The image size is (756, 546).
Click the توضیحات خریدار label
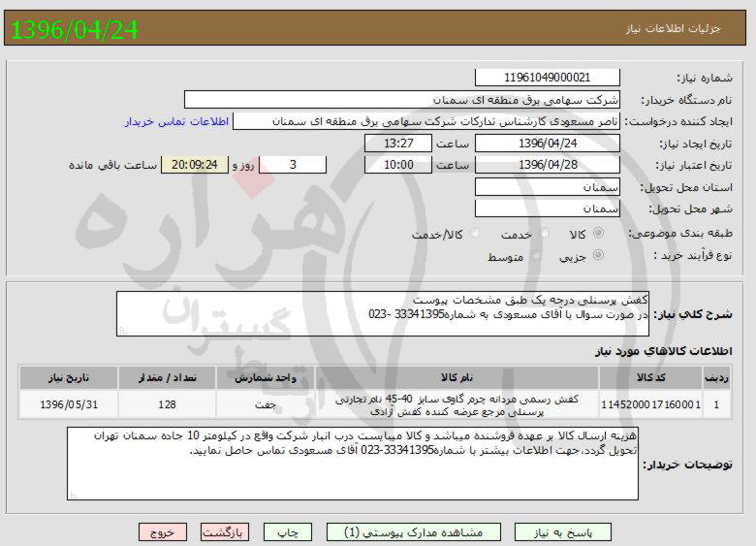[x=687, y=464]
